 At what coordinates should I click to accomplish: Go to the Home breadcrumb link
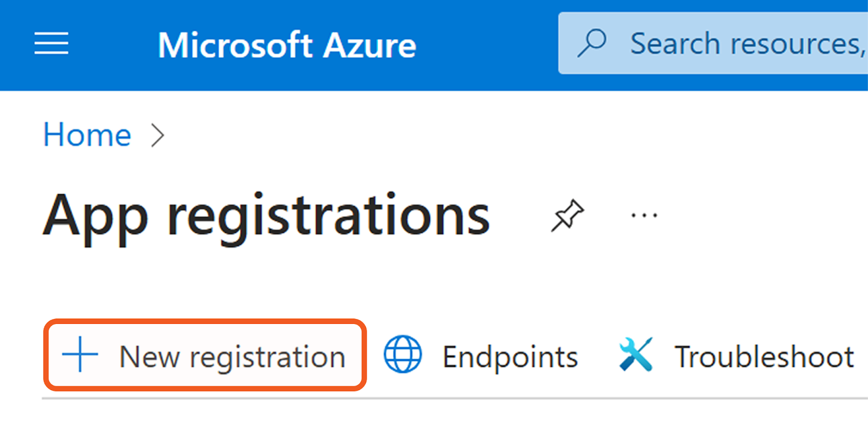pyautogui.click(x=87, y=135)
